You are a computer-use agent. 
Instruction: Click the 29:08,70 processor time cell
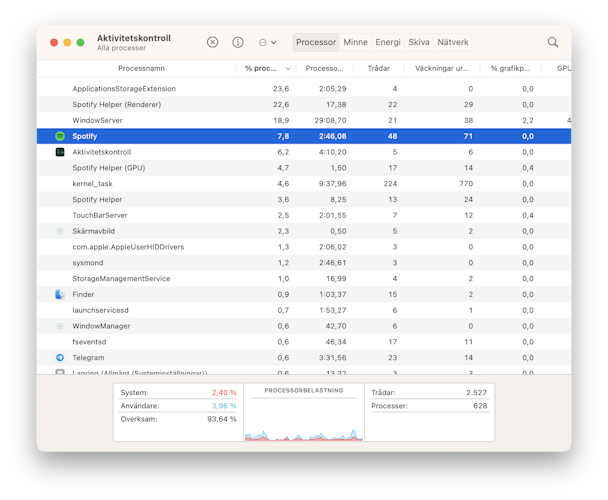click(330, 120)
